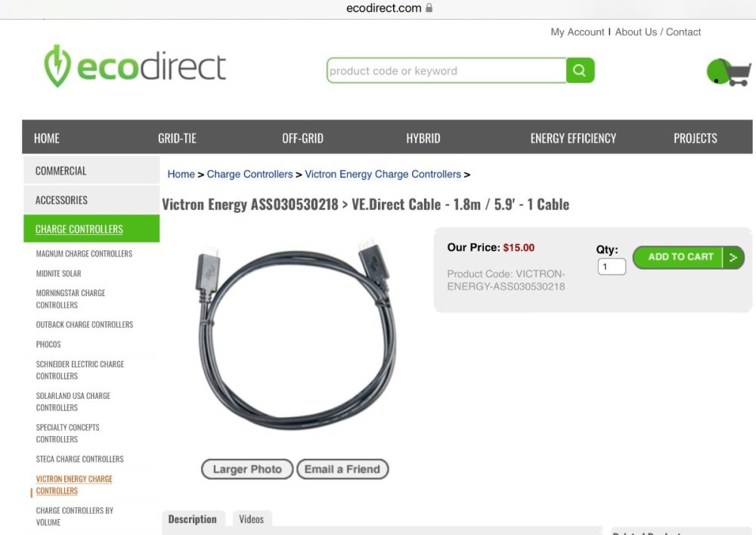Click Email a Friend button
Image resolution: width=756 pixels, height=535 pixels.
[x=342, y=469]
